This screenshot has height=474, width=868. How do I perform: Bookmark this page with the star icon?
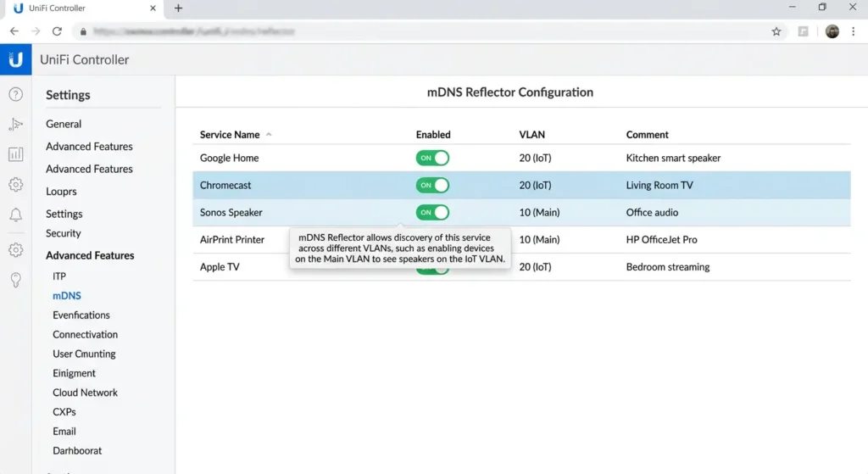[776, 31]
